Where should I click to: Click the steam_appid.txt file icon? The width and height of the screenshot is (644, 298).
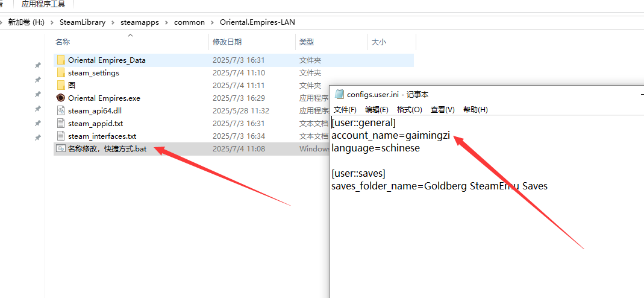coord(60,124)
